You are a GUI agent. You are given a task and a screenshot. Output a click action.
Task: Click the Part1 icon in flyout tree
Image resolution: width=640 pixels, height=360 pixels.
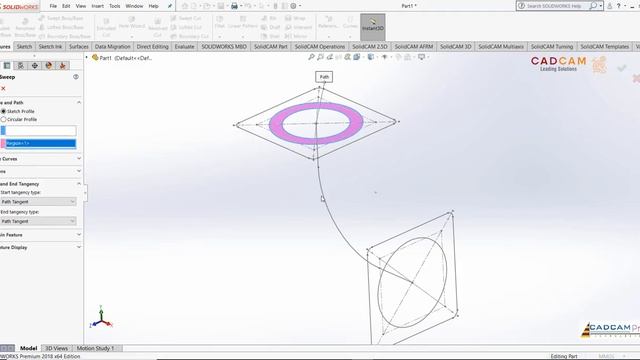95,58
